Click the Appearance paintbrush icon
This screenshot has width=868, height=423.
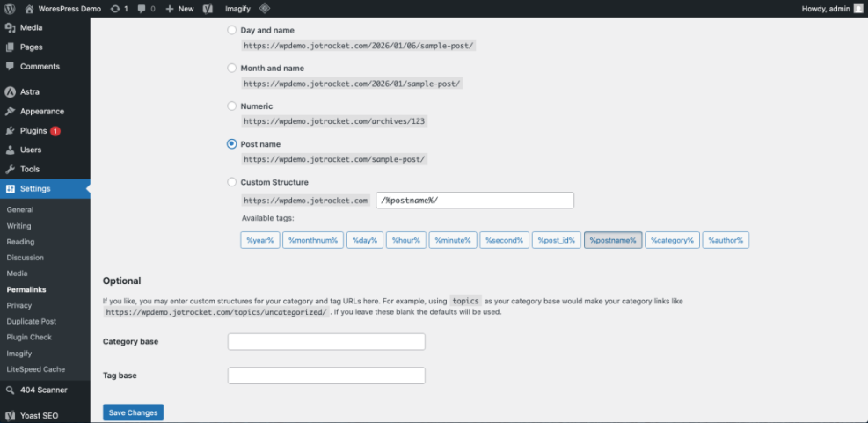[10, 112]
